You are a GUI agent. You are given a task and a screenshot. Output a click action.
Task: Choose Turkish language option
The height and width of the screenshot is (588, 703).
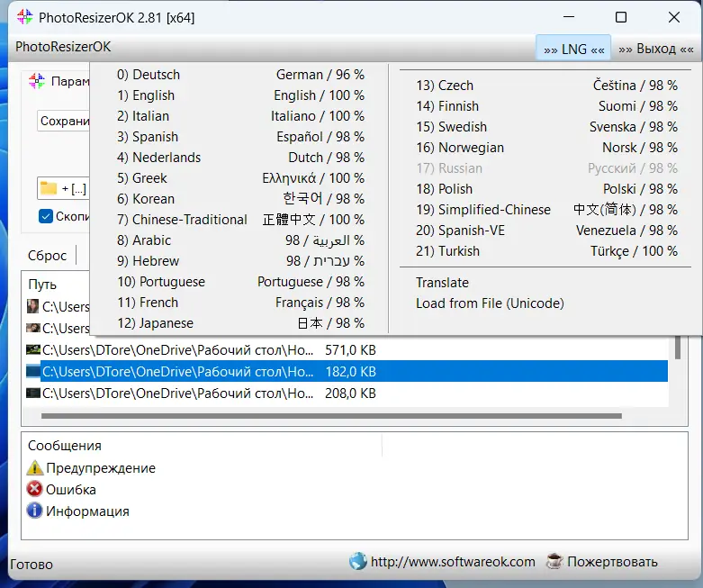click(545, 250)
